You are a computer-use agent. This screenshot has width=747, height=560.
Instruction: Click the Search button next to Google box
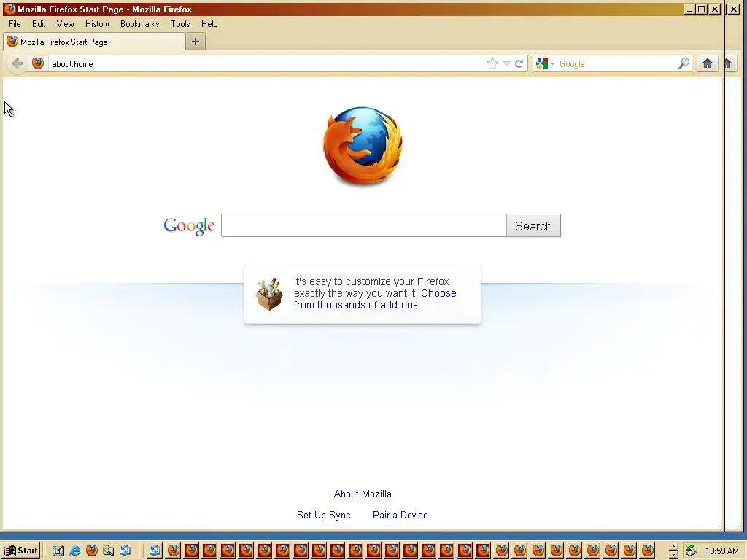[533, 226]
